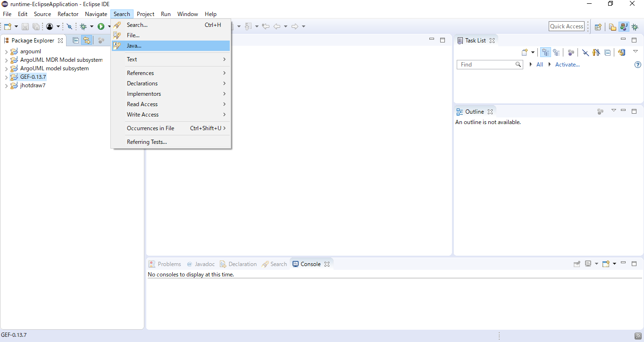This screenshot has width=644, height=342.
Task: Expand ArgoUML MDR Model subsystem project
Action: [6, 60]
